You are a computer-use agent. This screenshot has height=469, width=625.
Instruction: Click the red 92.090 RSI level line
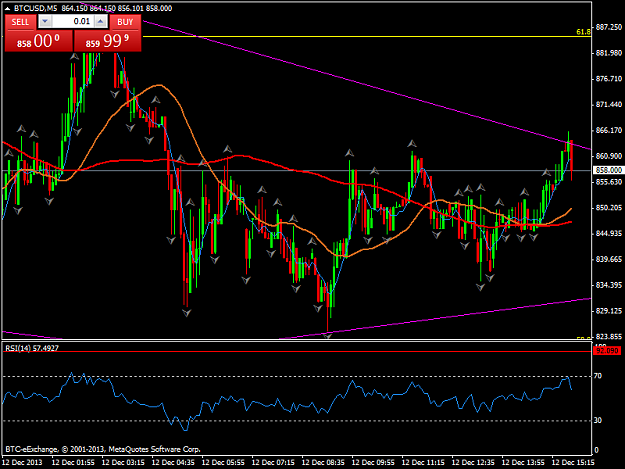pyautogui.click(x=297, y=351)
